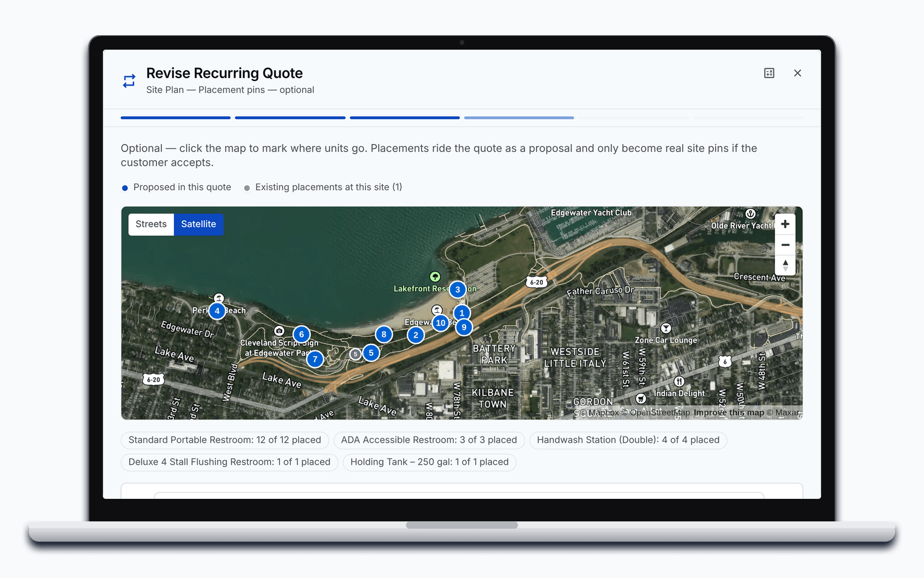The width and height of the screenshot is (924, 578).
Task: Select placement pin number 2
Action: point(416,335)
